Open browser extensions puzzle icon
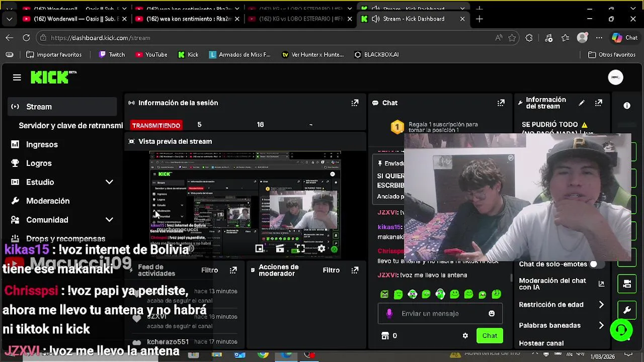 pyautogui.click(x=529, y=38)
